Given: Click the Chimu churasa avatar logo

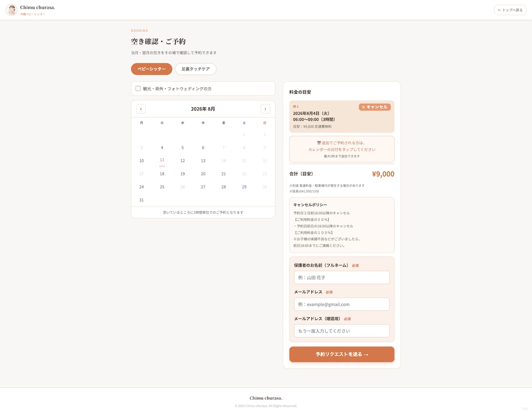Looking at the screenshot, I should click(x=11, y=10).
